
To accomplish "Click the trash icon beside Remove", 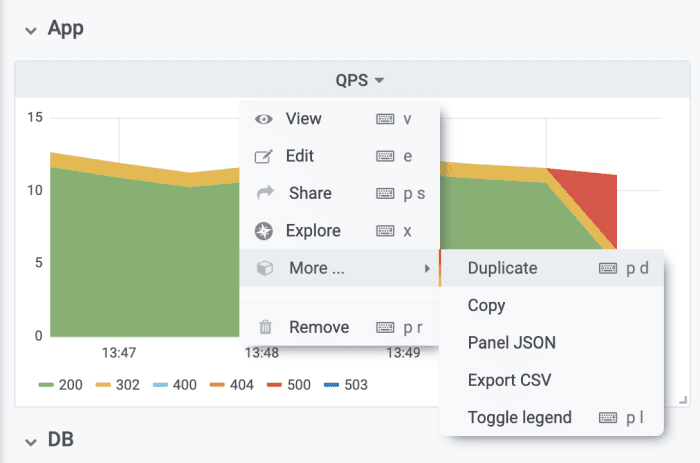I will tap(265, 327).
